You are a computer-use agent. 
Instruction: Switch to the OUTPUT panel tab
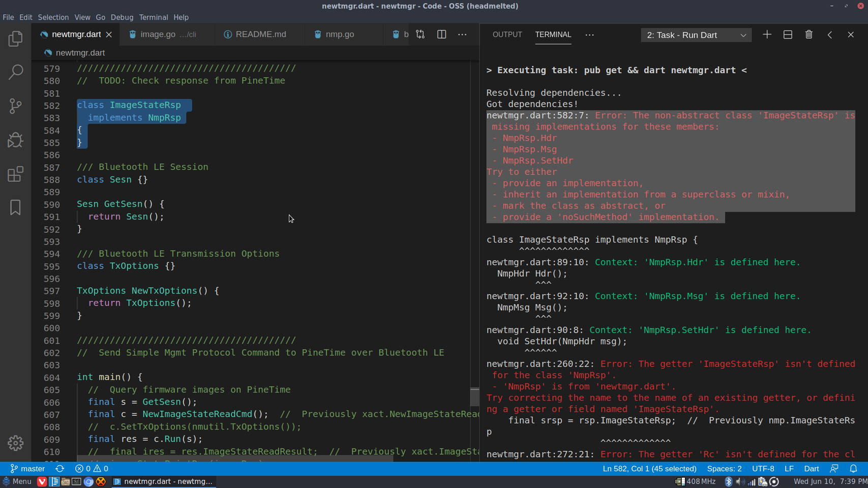[x=507, y=35]
